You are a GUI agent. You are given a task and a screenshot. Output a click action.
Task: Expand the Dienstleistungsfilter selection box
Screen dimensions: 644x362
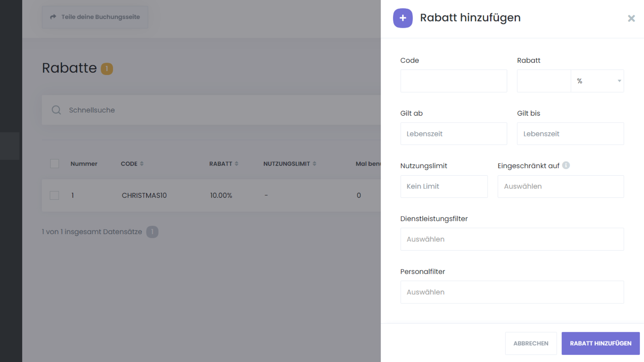512,239
